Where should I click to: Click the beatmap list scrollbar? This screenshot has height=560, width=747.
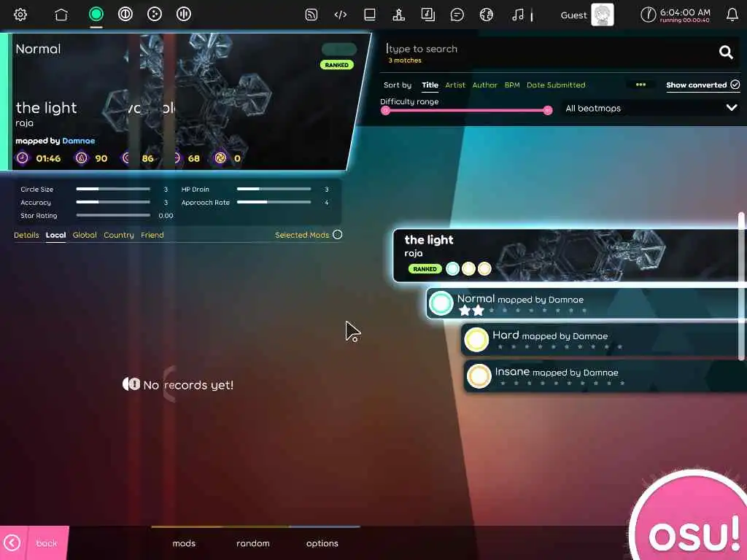[x=741, y=286]
